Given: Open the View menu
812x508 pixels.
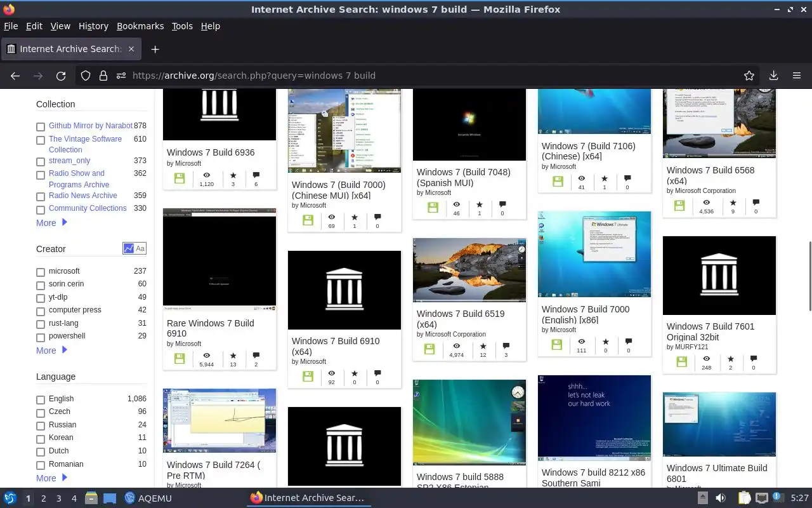Looking at the screenshot, I should tap(60, 26).
